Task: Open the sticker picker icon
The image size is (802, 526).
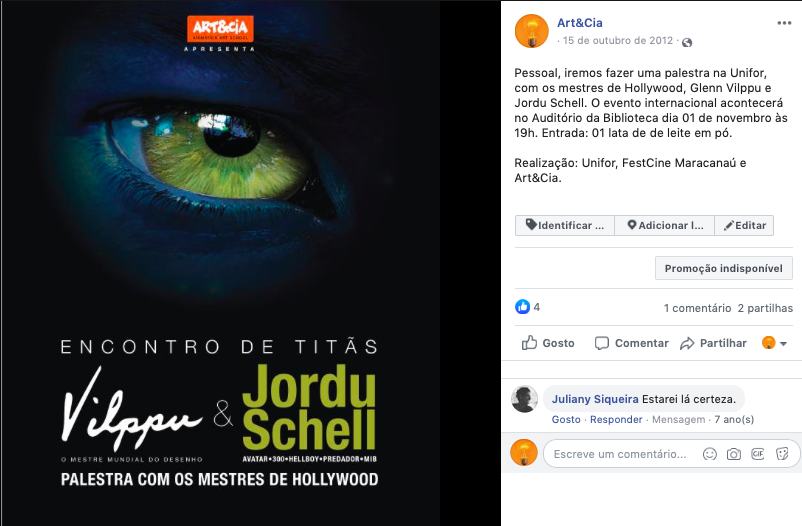Action: pyautogui.click(x=782, y=454)
